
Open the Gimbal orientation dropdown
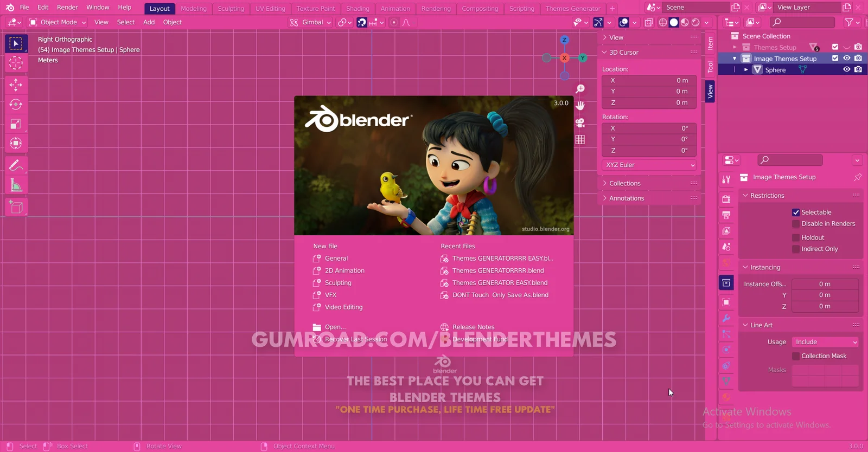[310, 22]
